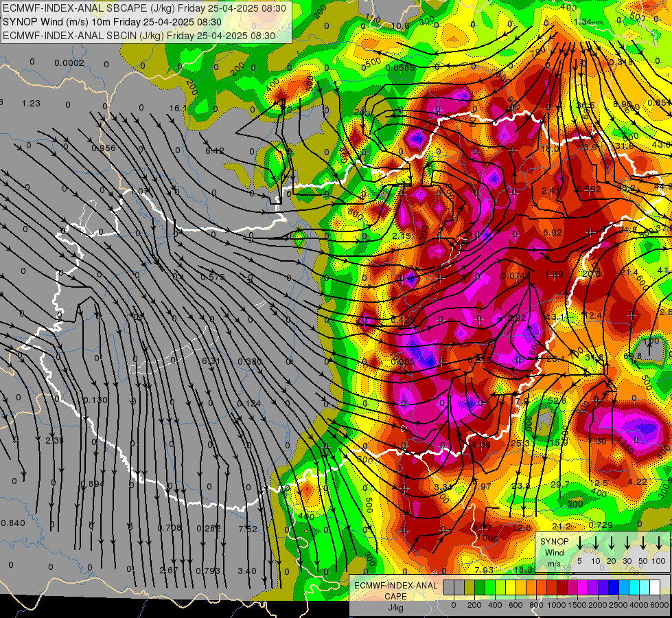Pick the dark green swatch in CAPE legend

(x=480, y=588)
